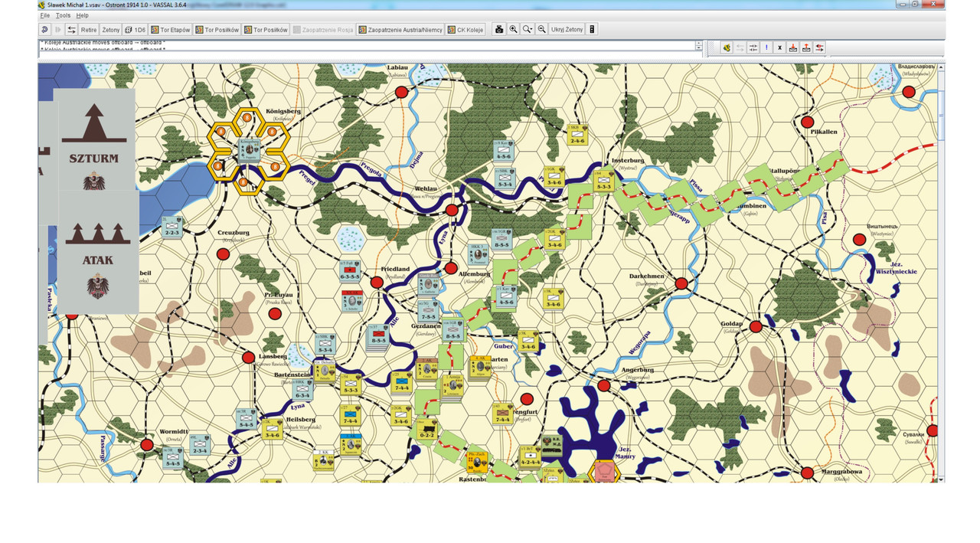Open the Tor Etapów window
980x543 pixels.
tap(170, 30)
